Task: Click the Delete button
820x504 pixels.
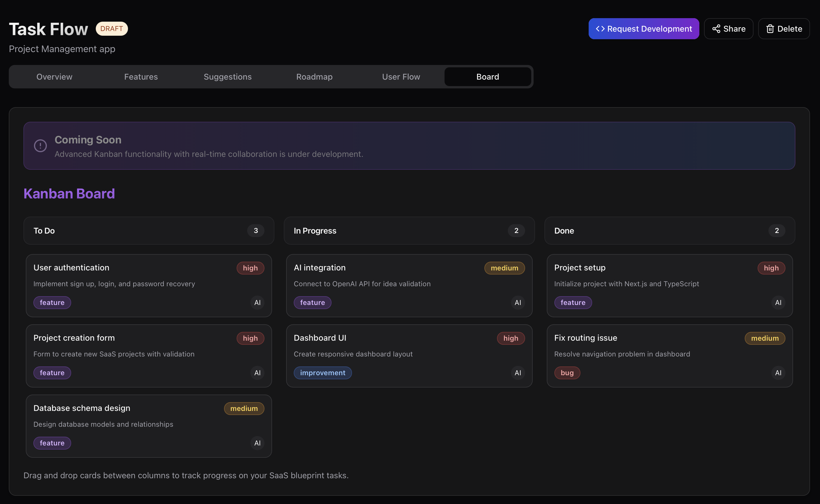Action: click(x=784, y=29)
